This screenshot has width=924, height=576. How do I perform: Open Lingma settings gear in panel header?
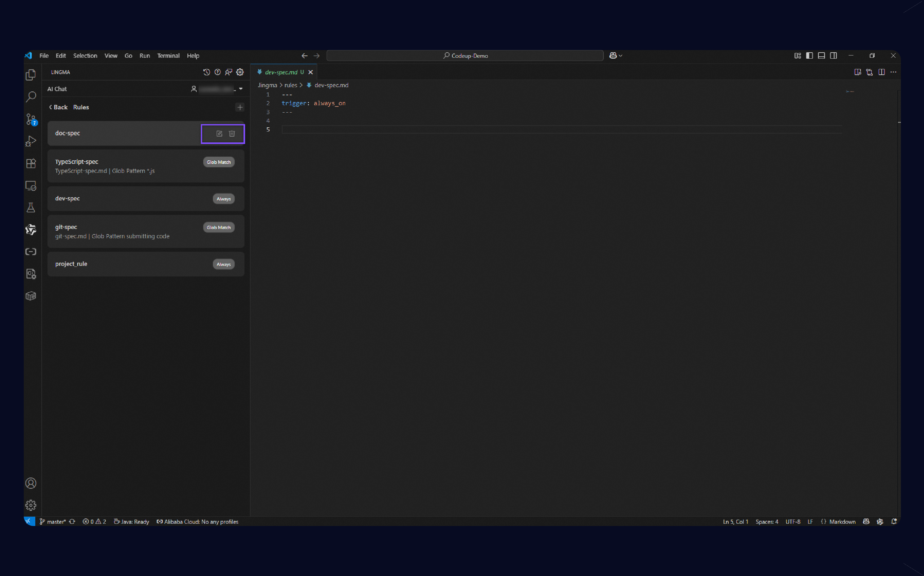click(x=240, y=72)
